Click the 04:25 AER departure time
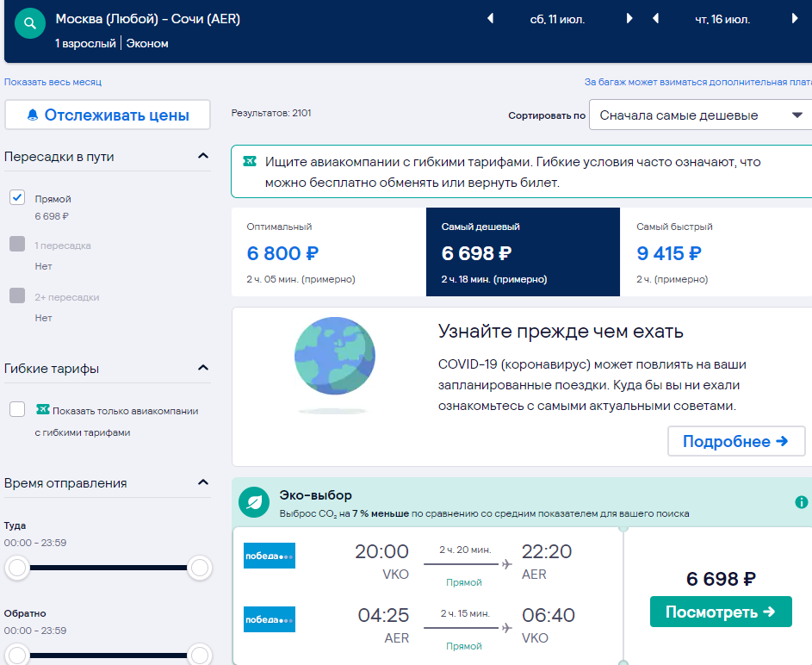The image size is (812, 665). click(x=383, y=615)
